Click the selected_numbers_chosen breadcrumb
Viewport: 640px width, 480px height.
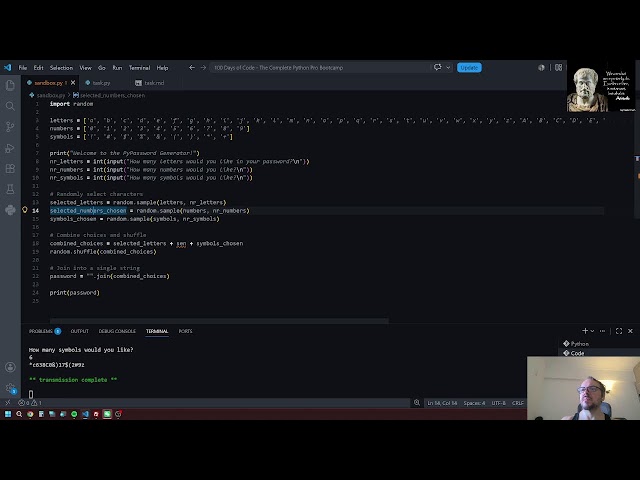pos(109,95)
